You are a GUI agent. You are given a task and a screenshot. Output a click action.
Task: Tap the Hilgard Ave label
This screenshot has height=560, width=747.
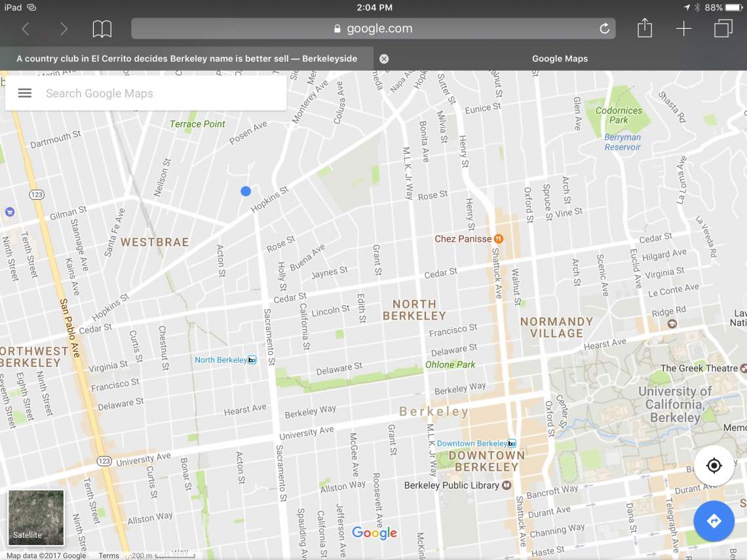664,255
